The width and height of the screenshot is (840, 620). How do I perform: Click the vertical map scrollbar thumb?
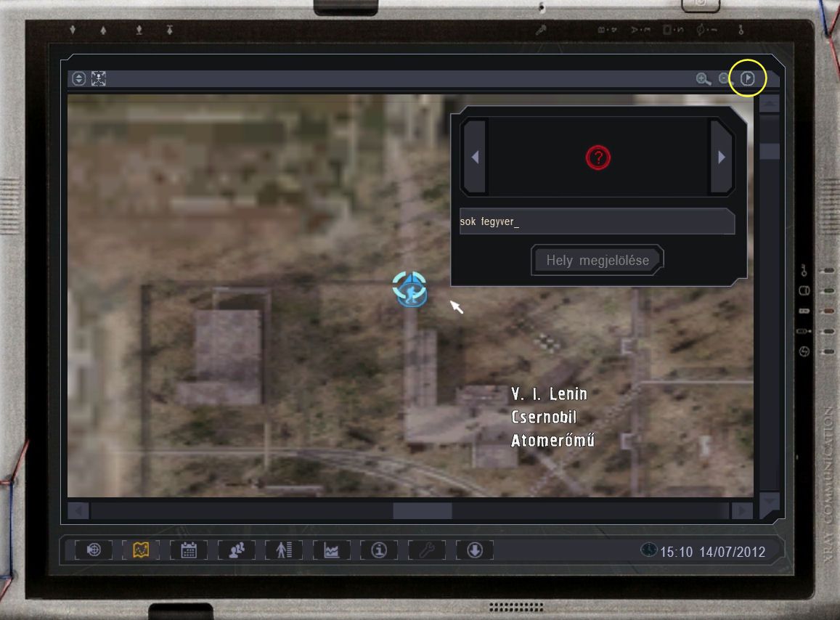[x=770, y=151]
